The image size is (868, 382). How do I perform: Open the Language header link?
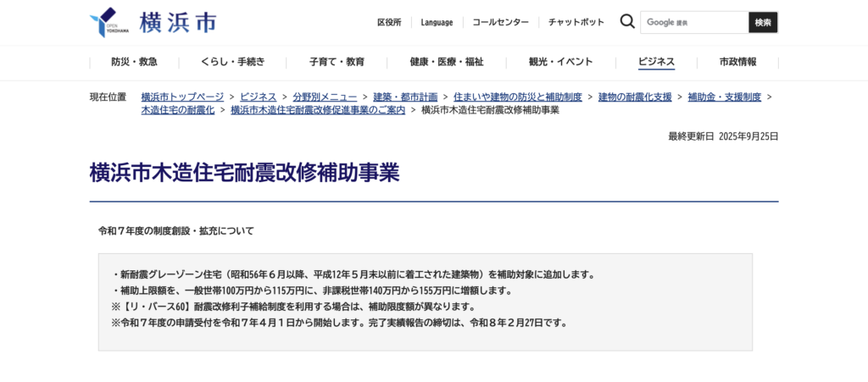(x=437, y=22)
